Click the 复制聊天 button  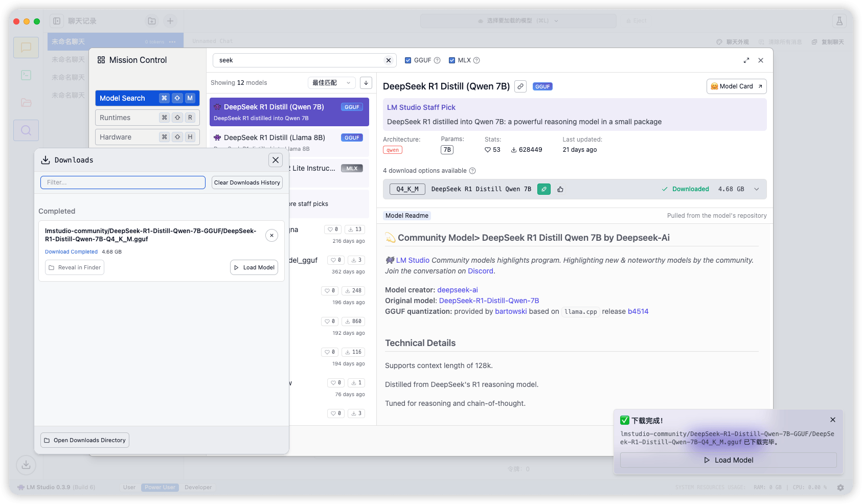[828, 42]
